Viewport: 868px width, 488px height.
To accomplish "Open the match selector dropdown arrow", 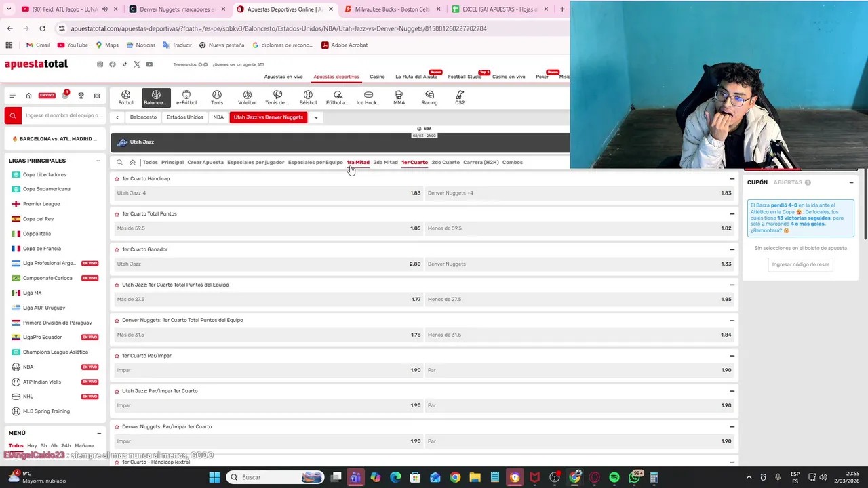I will click(316, 117).
